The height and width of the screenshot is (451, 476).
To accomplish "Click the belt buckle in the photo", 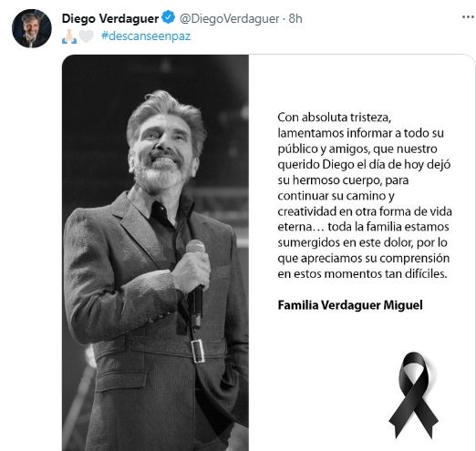I will (x=198, y=351).
